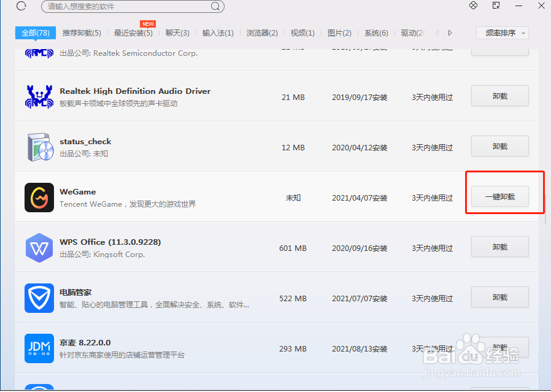
Task: Click the refresh icon at top left
Action: click(21, 6)
